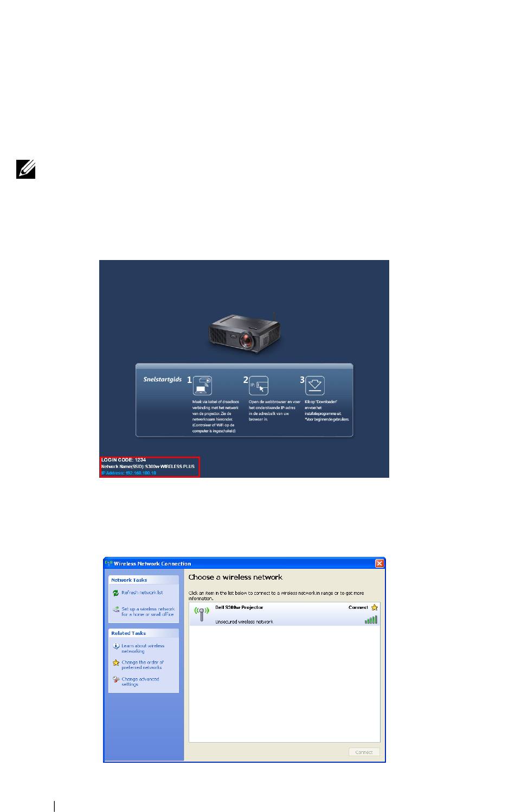Viewport: 515px width, 812px height.
Task: Click the Choose a wireless network heading
Action: 235,577
